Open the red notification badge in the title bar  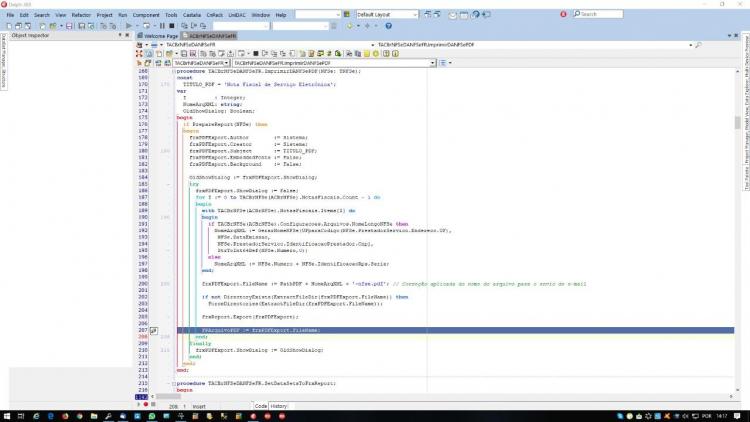[563, 14]
